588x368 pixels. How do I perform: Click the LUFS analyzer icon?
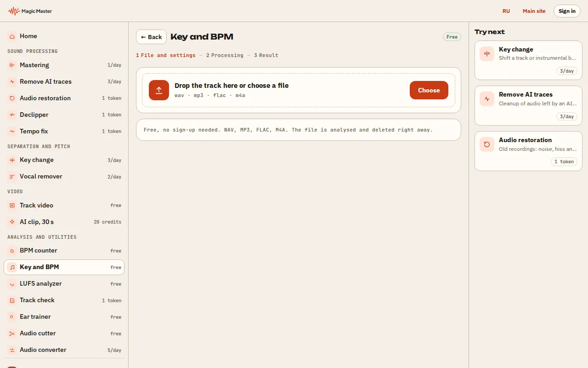pyautogui.click(x=12, y=284)
